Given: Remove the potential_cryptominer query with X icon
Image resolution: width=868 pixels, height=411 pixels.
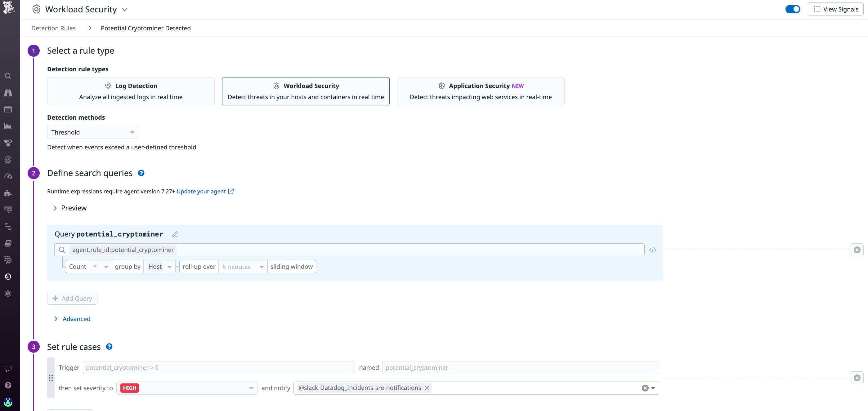Looking at the screenshot, I should [x=857, y=250].
